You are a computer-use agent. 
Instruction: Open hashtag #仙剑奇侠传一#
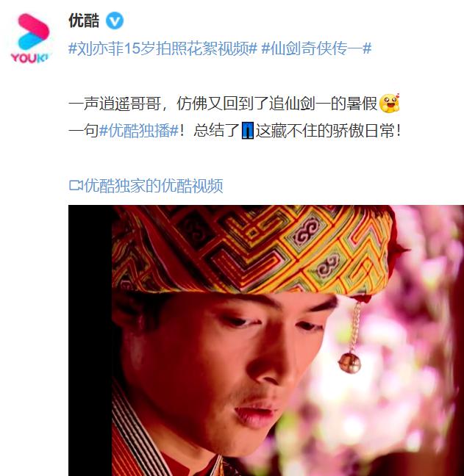316,48
